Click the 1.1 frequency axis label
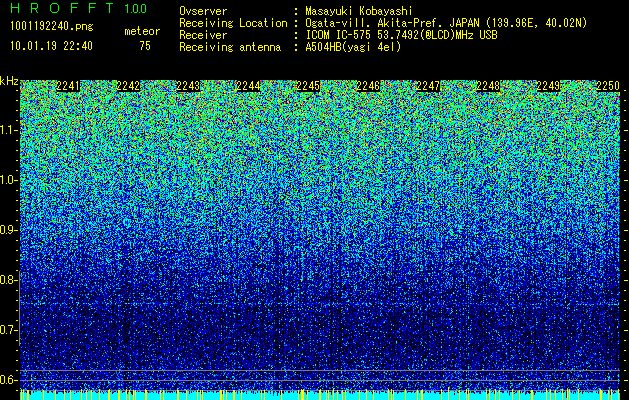629x400 pixels. coord(8,130)
